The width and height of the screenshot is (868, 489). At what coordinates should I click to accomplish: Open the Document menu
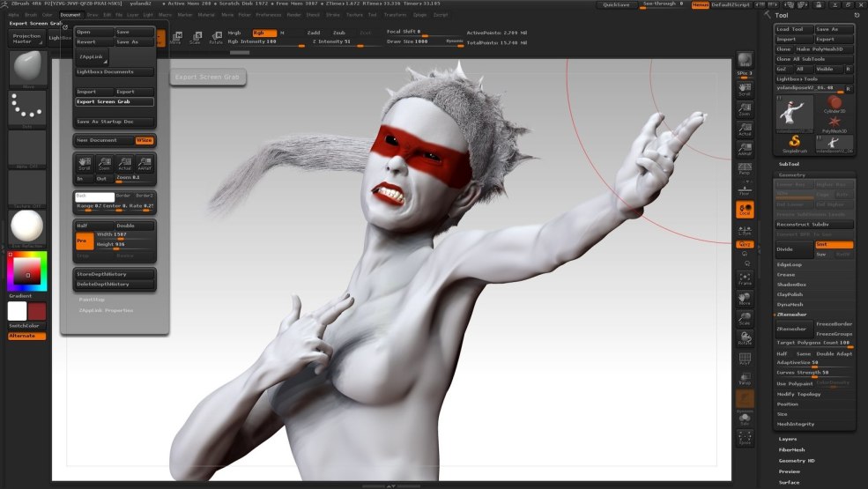(70, 15)
